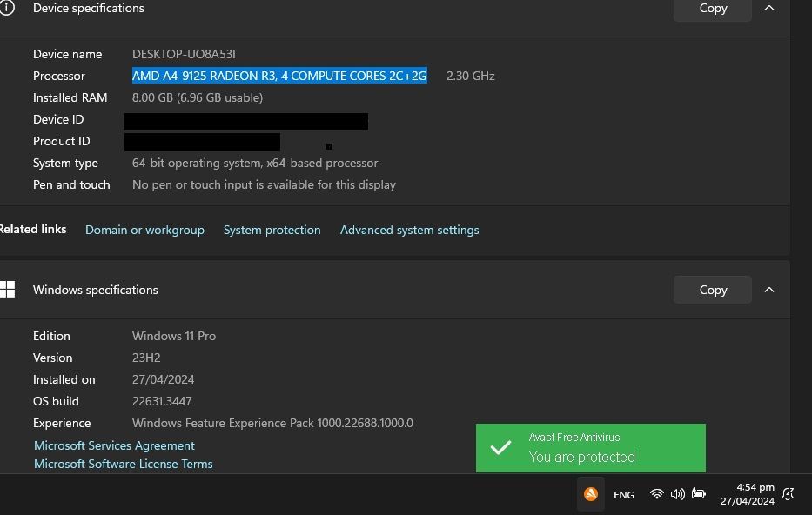Screen dimensions: 812x515
Task: Click the speaker volume icon in the taskbar
Action: click(x=678, y=494)
